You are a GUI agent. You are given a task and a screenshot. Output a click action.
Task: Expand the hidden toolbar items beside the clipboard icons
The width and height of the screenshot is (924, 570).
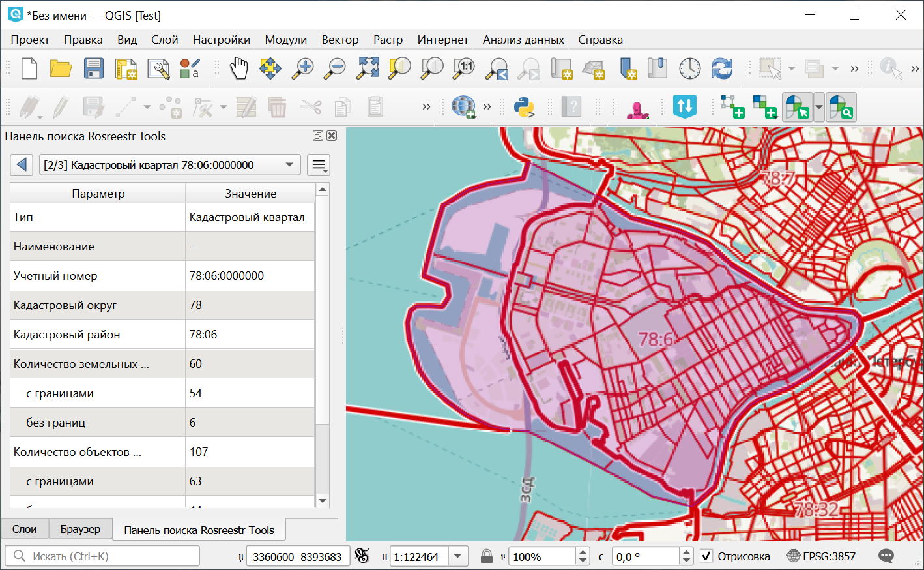[426, 106]
